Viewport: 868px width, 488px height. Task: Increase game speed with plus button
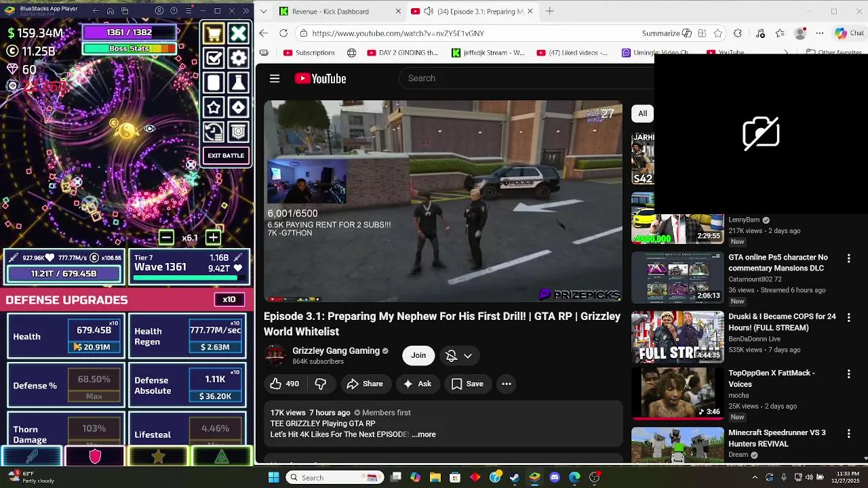pyautogui.click(x=213, y=237)
